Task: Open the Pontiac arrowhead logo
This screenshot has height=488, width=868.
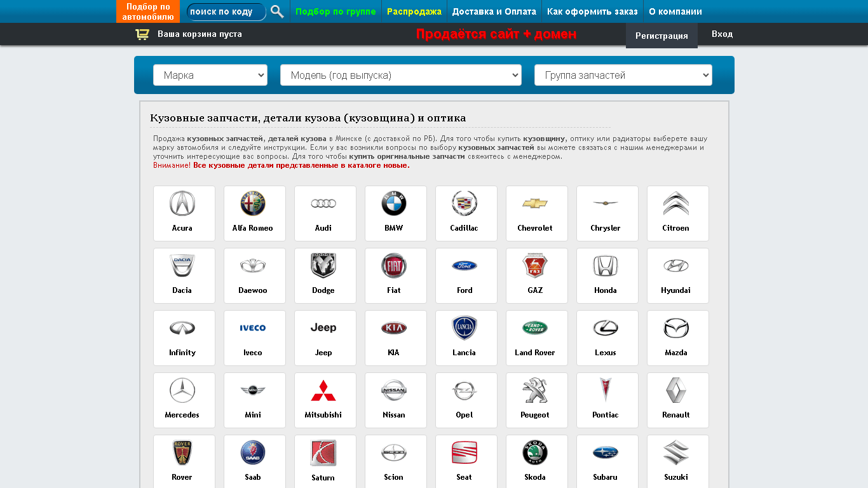Action: click(x=606, y=390)
